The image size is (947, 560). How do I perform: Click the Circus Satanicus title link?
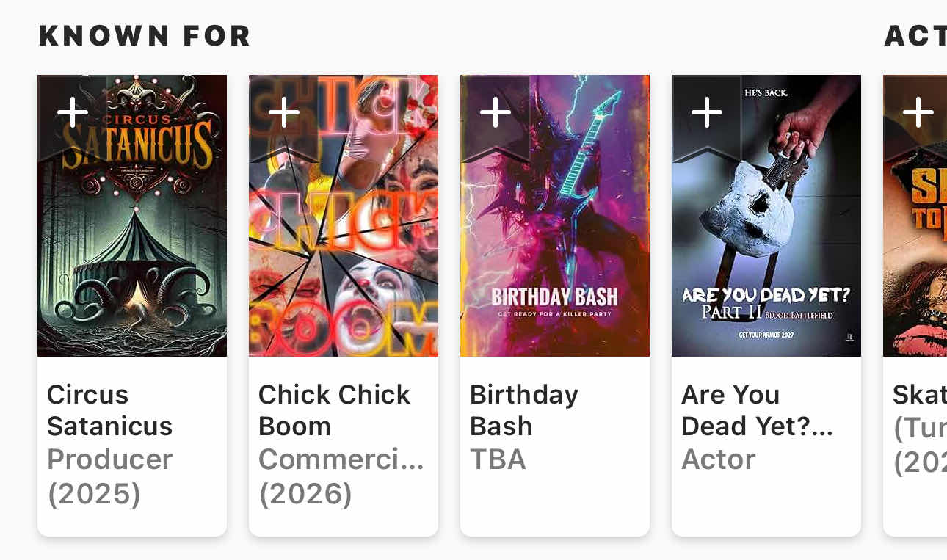click(x=109, y=410)
